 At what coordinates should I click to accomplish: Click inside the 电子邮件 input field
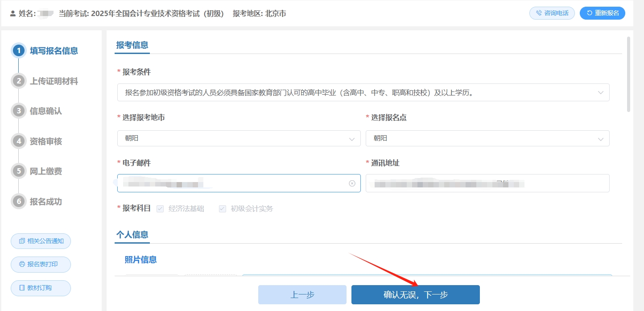pyautogui.click(x=223, y=183)
